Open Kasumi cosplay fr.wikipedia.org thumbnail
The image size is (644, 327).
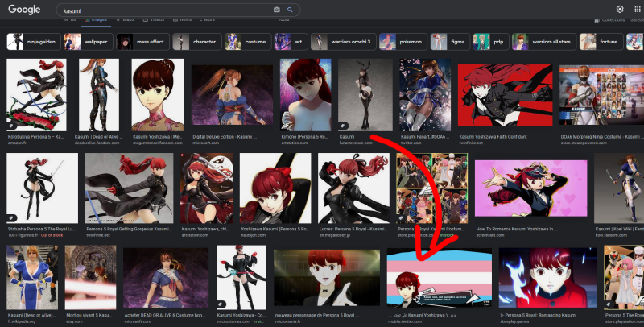[32, 278]
